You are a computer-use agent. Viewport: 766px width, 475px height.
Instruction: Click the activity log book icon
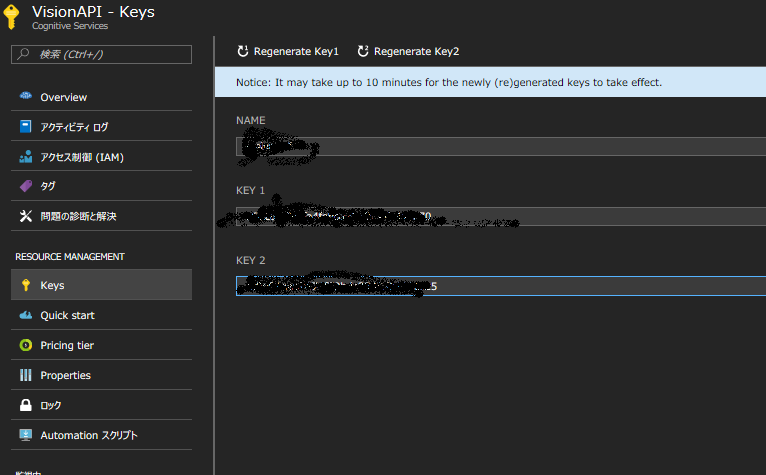[x=25, y=126]
